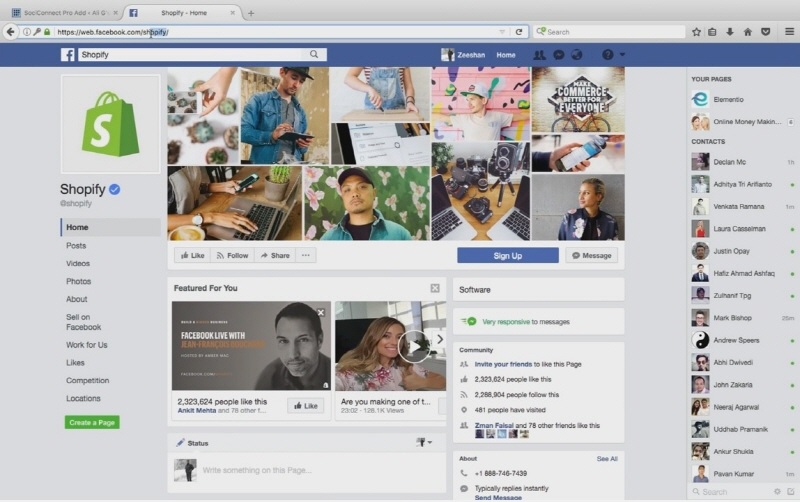The width and height of the screenshot is (800, 502).
Task: Click the blue verified badge next to Shopify
Action: pyautogui.click(x=115, y=189)
